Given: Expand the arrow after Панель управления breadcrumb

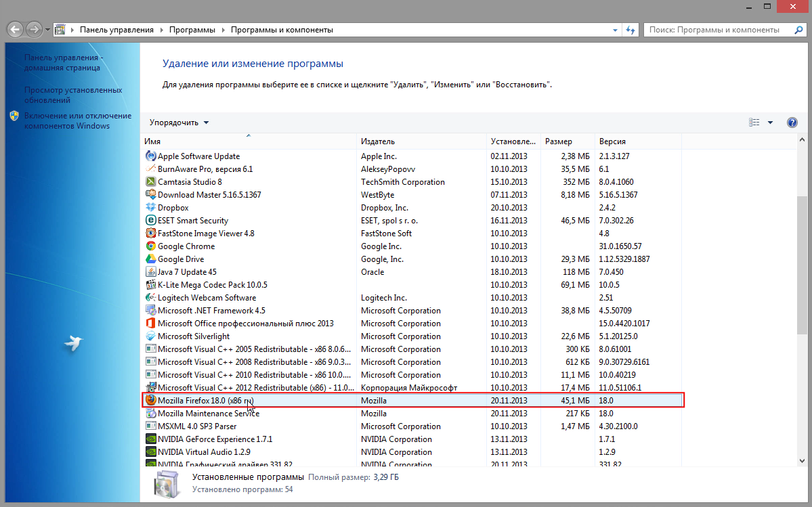Looking at the screenshot, I should tap(162, 30).
